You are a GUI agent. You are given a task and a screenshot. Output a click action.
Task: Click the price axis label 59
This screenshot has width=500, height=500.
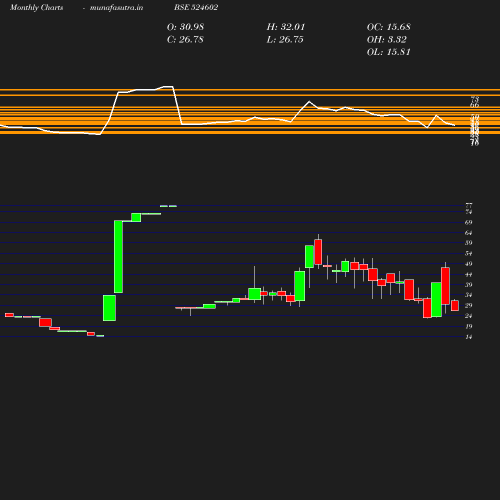[x=469, y=243]
